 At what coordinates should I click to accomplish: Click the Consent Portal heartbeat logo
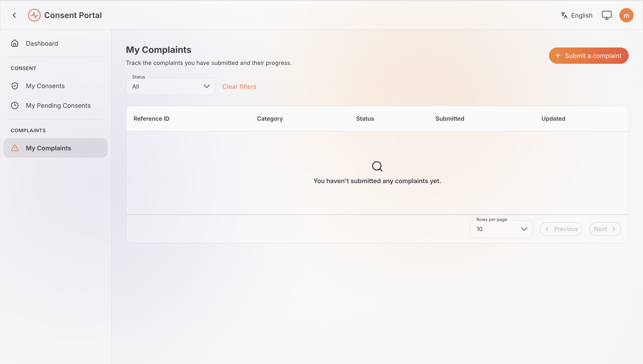34,15
